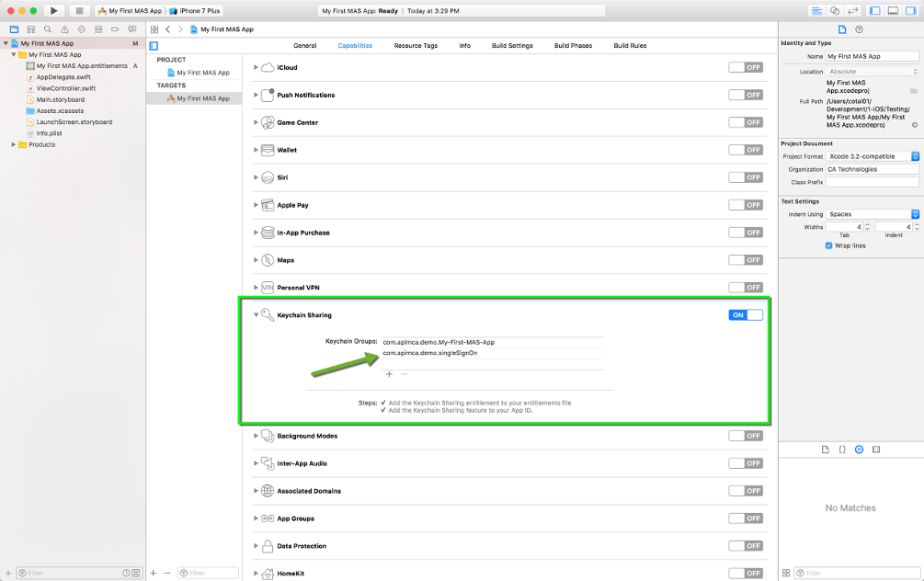Open the Issue navigator warning icon
The width and height of the screenshot is (924, 581).
[x=65, y=28]
